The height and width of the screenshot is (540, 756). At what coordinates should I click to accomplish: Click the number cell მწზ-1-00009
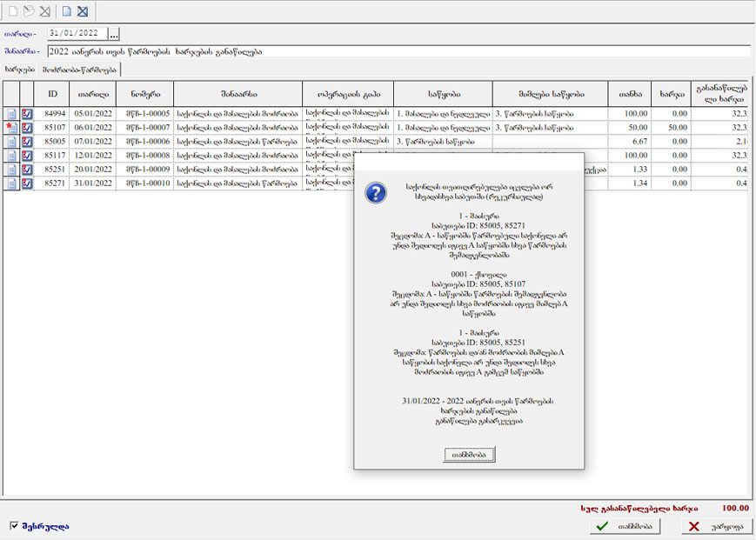[144, 170]
